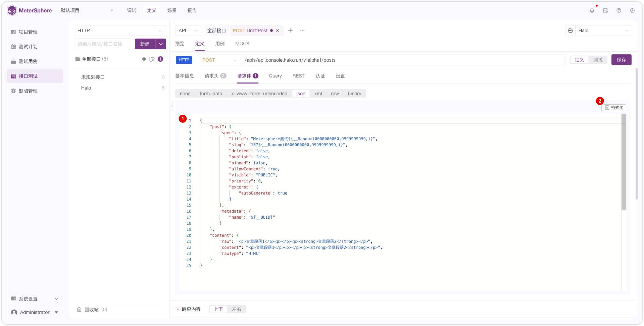Open the Query tab
The height and width of the screenshot is (326, 644).
click(x=275, y=76)
